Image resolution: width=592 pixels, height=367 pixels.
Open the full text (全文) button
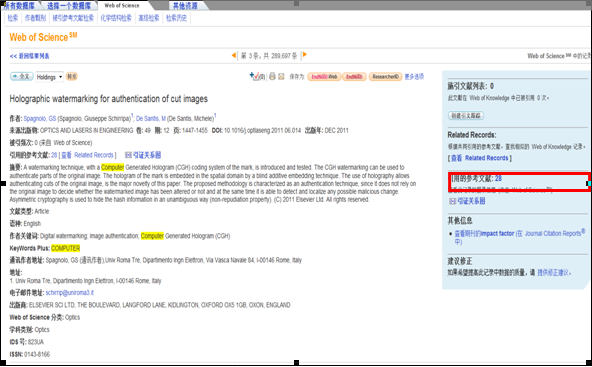(x=22, y=76)
